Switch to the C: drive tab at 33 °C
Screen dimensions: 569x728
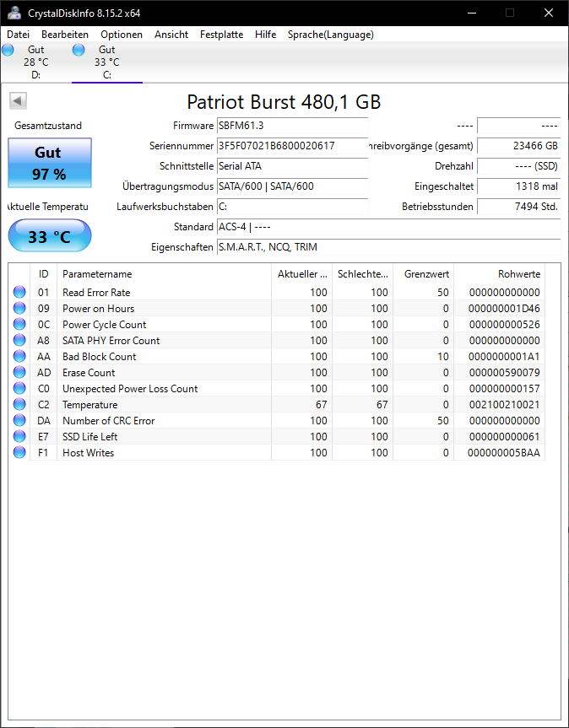(107, 62)
